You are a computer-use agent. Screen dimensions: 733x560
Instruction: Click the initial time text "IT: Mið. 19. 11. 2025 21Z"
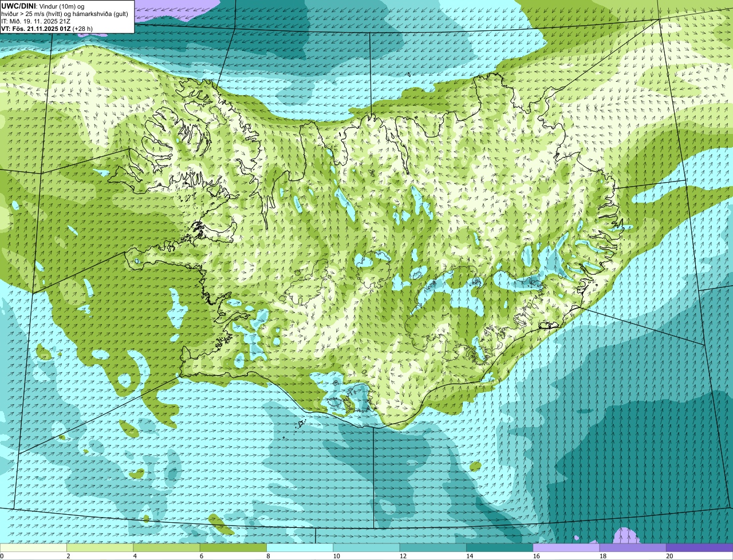coord(36,21)
